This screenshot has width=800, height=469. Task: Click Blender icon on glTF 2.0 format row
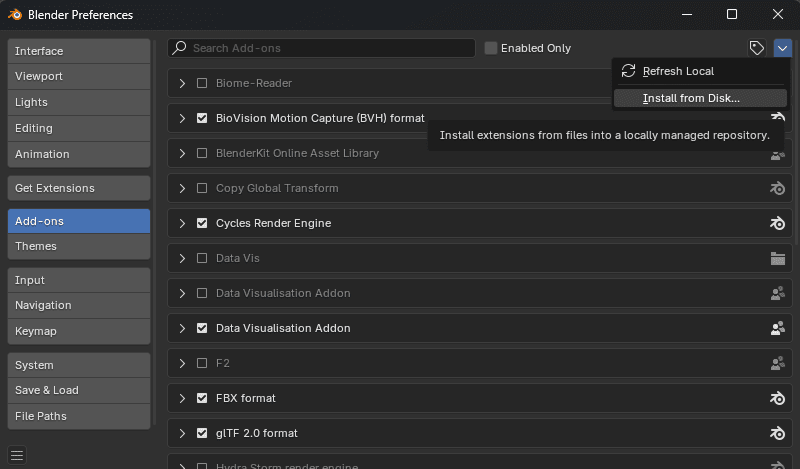pos(777,433)
